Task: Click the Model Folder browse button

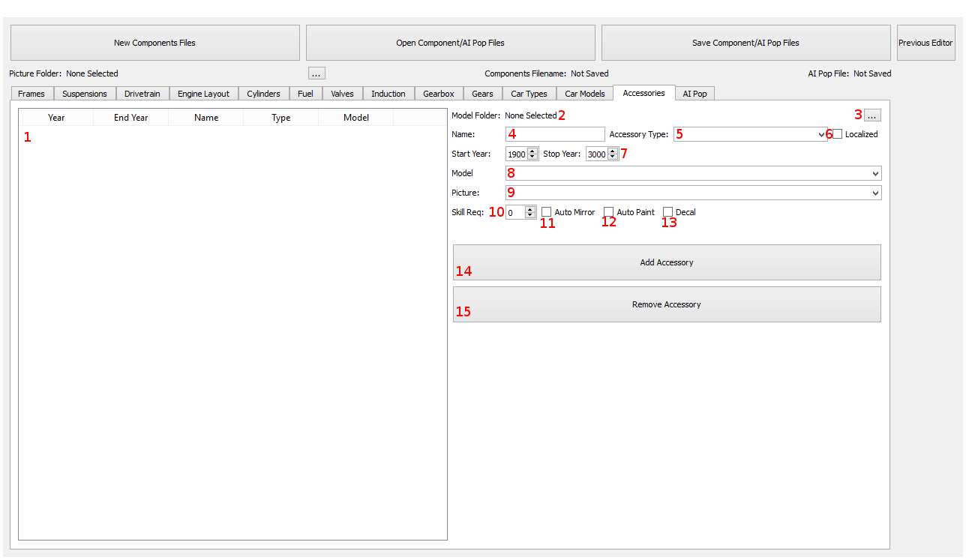Action: [871, 115]
